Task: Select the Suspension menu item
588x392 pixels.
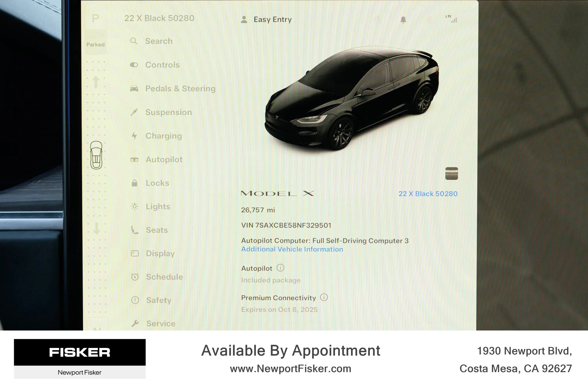Action: pos(168,112)
